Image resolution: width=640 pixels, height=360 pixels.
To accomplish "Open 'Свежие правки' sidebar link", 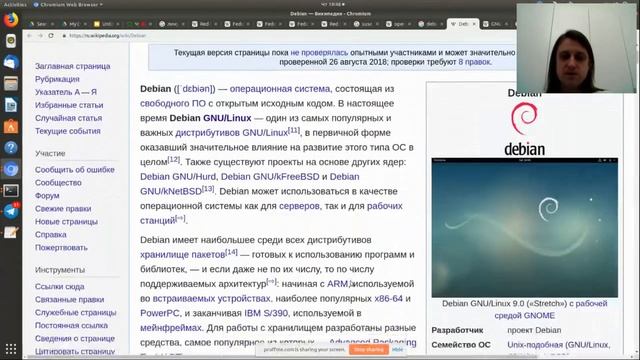I will pyautogui.click(x=63, y=209).
